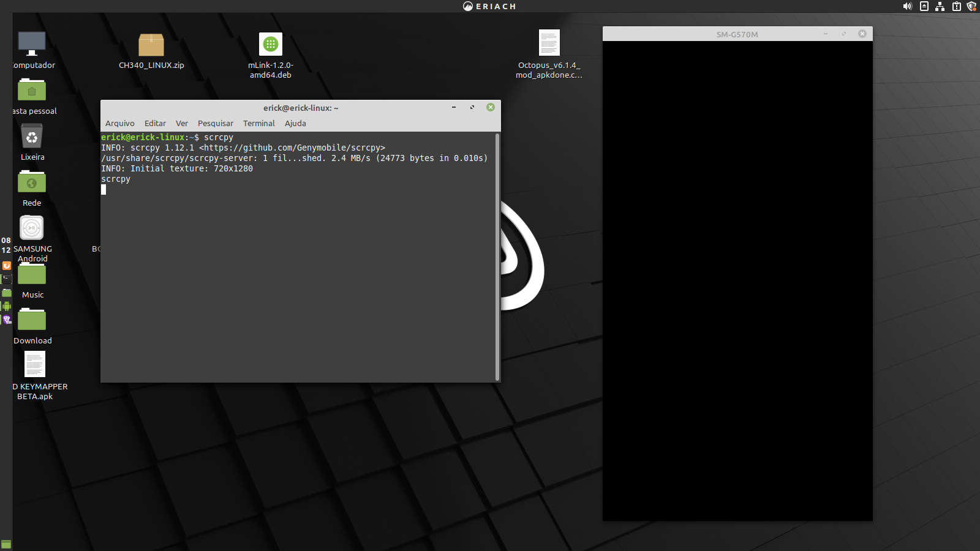The width and height of the screenshot is (980, 551).
Task: Click the volume speaker icon in the tray
Action: click(x=907, y=6)
